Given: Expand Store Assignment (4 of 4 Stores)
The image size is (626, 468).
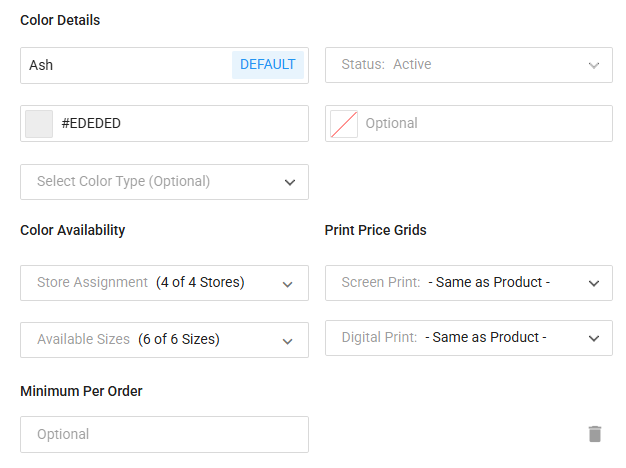Looking at the screenshot, I should pyautogui.click(x=150, y=283).
